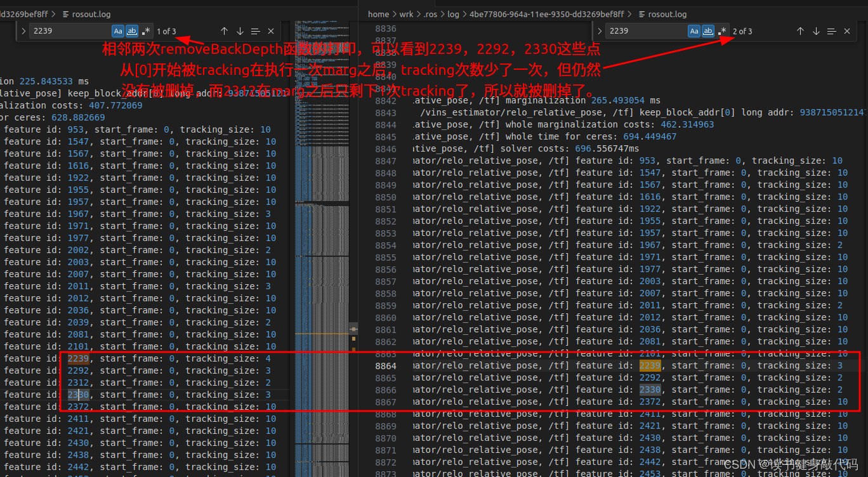Viewport: 868px width, 477px height.
Task: Click '696.556747ms' solver costs in right editor
Action: (x=607, y=148)
